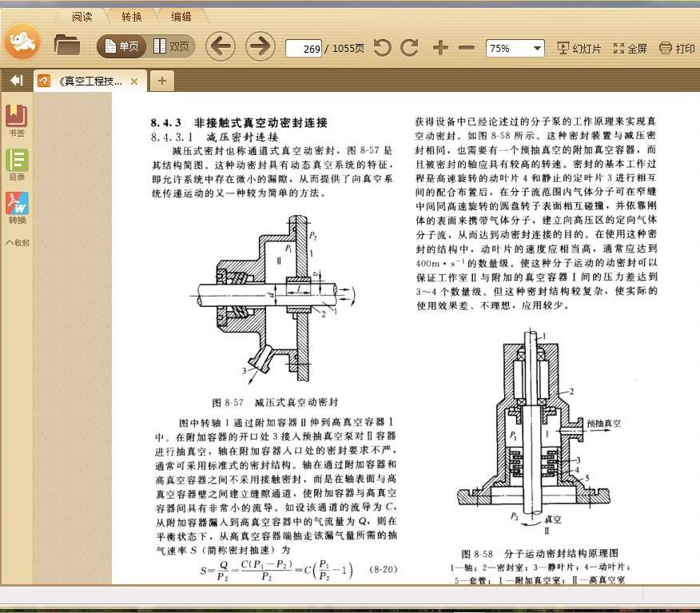Image resolution: width=700 pixels, height=613 pixels.
Task: Close the 《真空工程技... document tab
Action: click(134, 82)
